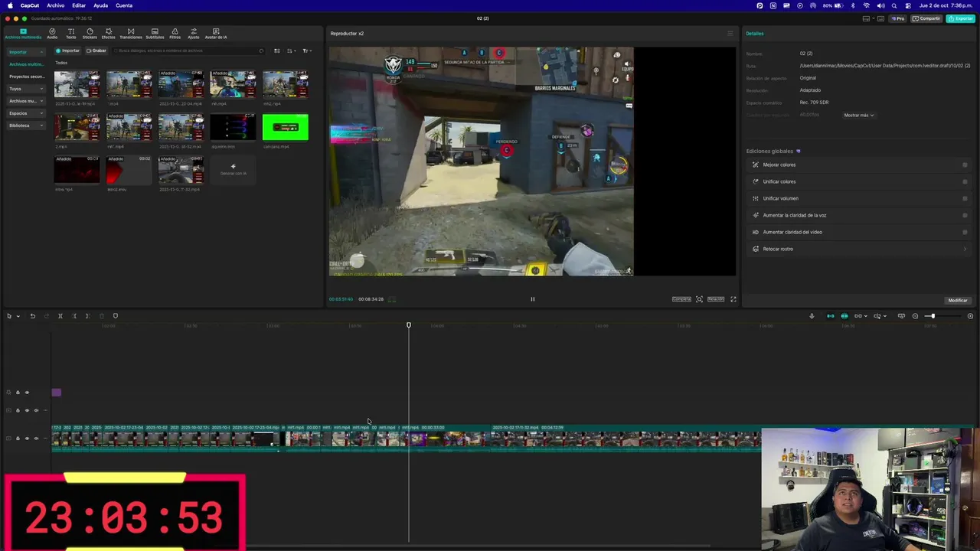980x551 pixels.
Task: Open the media filter dropdown
Action: coord(306,51)
